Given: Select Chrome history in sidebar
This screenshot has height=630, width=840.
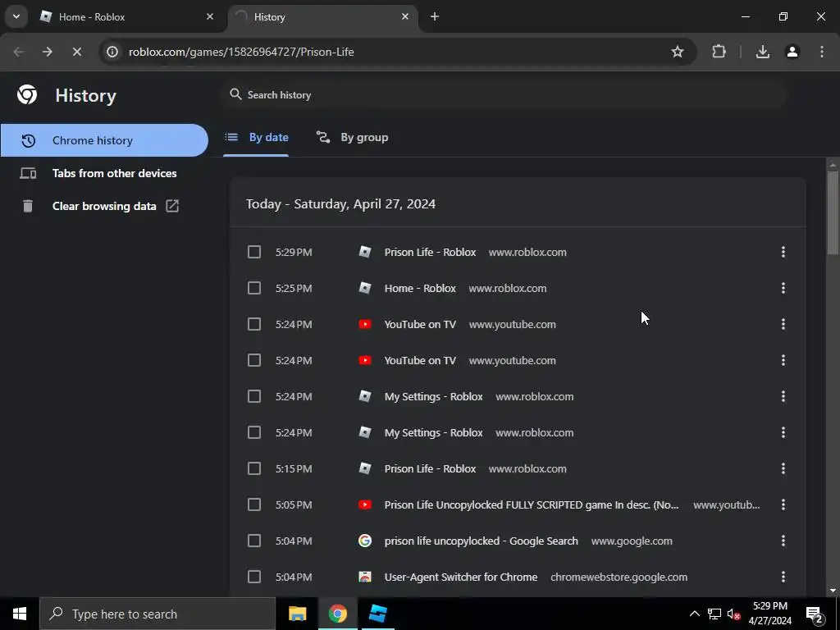Looking at the screenshot, I should (104, 140).
